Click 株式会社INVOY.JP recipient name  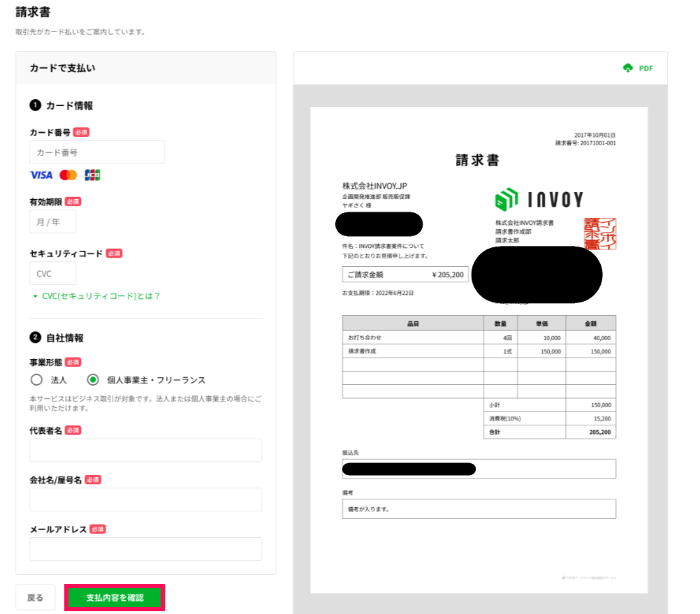[374, 186]
